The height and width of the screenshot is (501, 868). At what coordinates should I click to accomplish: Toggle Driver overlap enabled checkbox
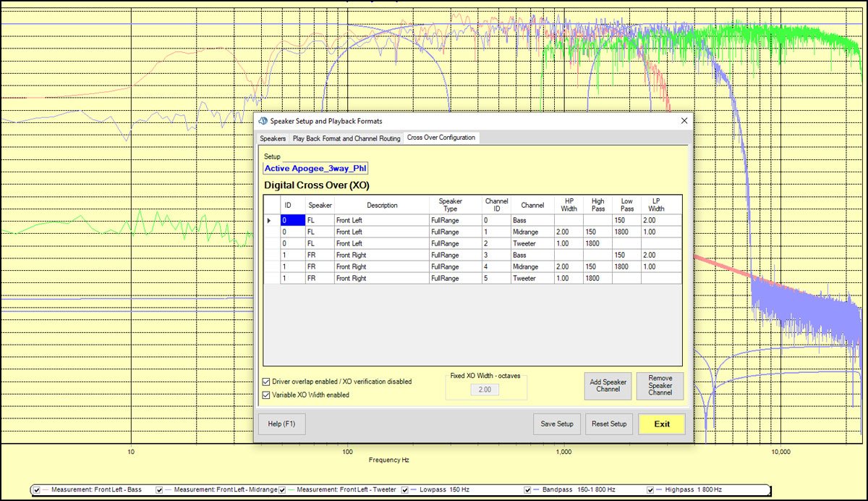coord(267,382)
